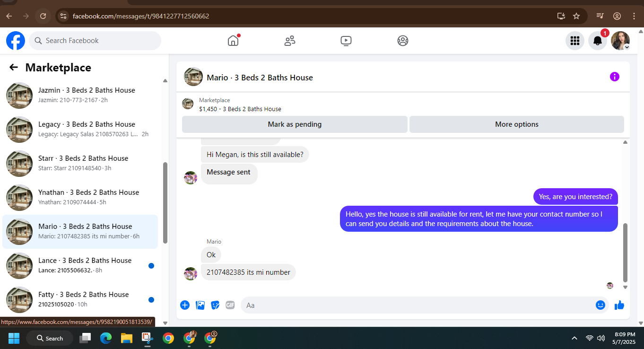
Task: Open Ynathan conversation in list
Action: 80,197
